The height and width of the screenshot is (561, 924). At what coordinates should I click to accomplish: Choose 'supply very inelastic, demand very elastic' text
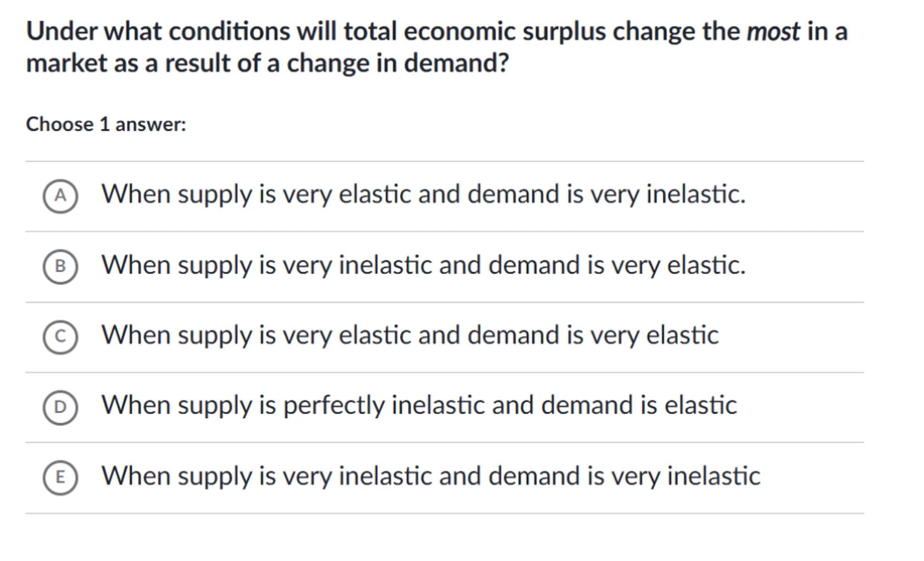click(423, 264)
